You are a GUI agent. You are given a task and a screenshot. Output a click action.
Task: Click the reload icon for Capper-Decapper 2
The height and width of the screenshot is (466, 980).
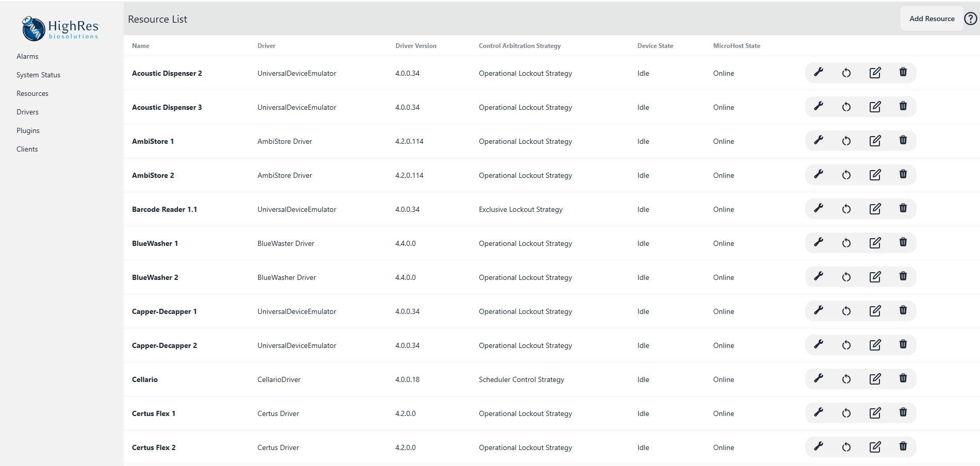coord(846,345)
